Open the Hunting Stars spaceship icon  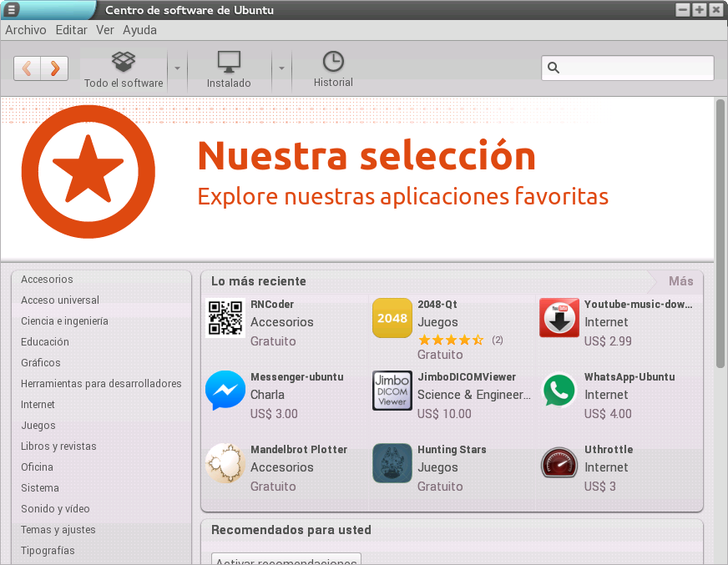click(392, 463)
